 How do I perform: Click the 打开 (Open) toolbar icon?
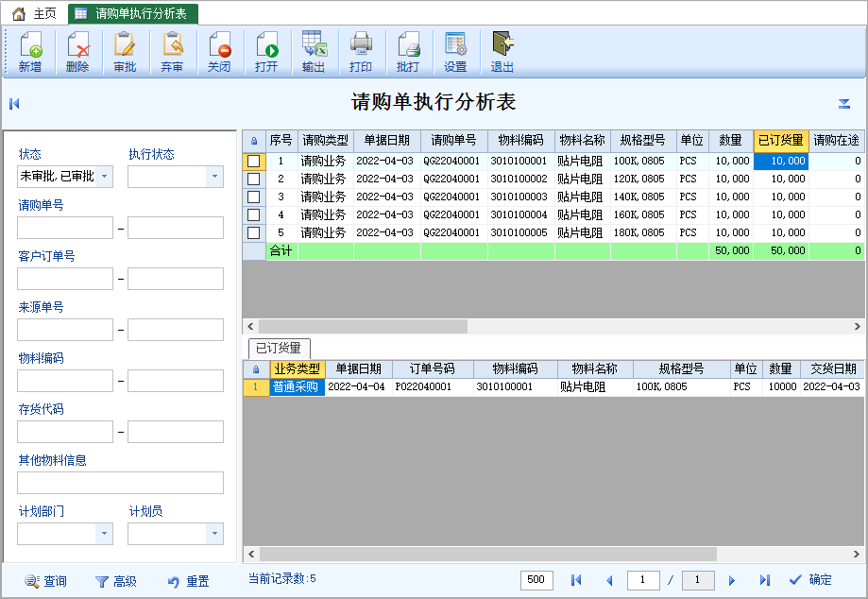266,52
